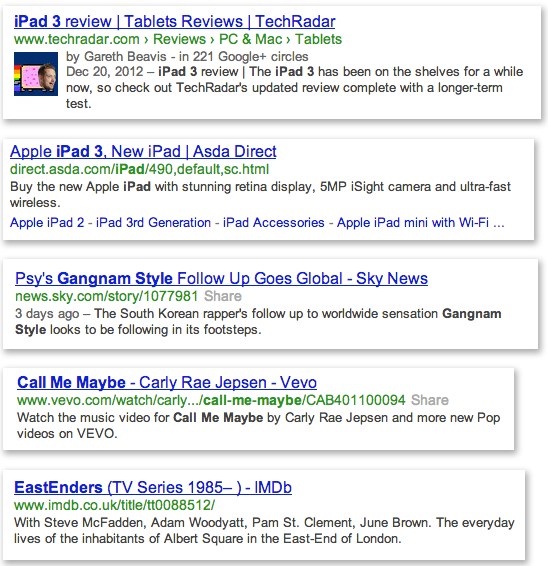Screen dimensions: 548x566
Task: Visit direct.asda.com iPad green URL
Action: point(139,169)
